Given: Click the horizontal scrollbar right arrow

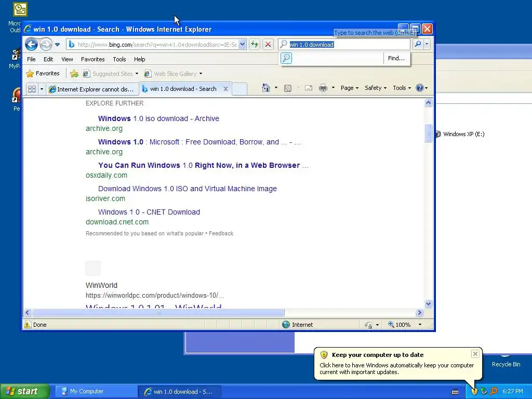Looking at the screenshot, I should [420, 312].
